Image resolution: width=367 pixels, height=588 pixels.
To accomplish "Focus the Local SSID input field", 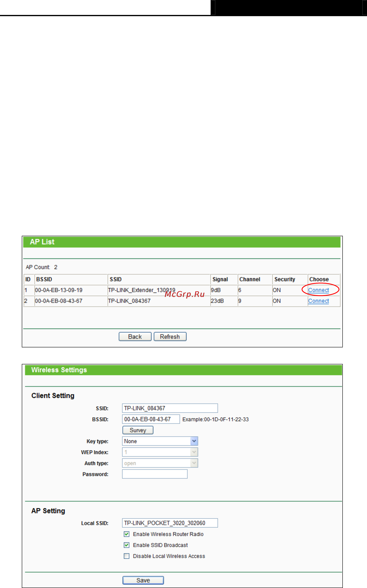I will pos(170,523).
